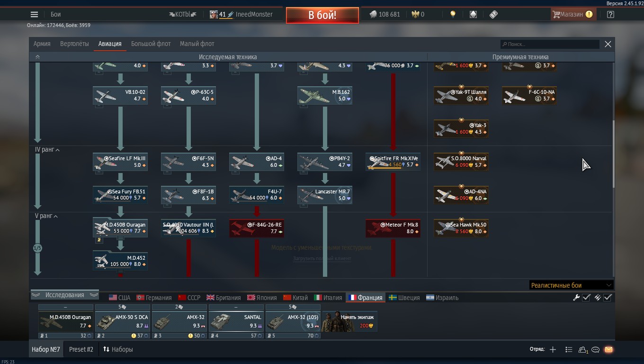The height and width of the screenshot is (364, 644).
Task: Open the contacts friends icon
Action: click(583, 349)
